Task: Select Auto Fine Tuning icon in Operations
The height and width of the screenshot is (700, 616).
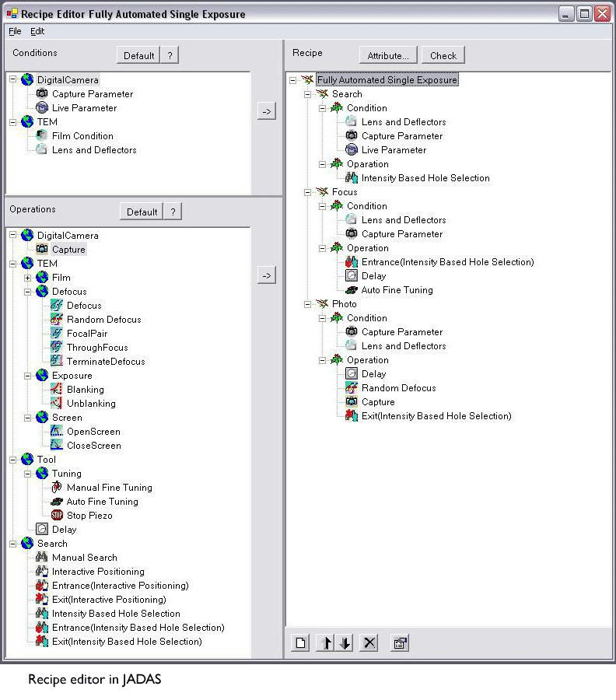Action: (57, 502)
